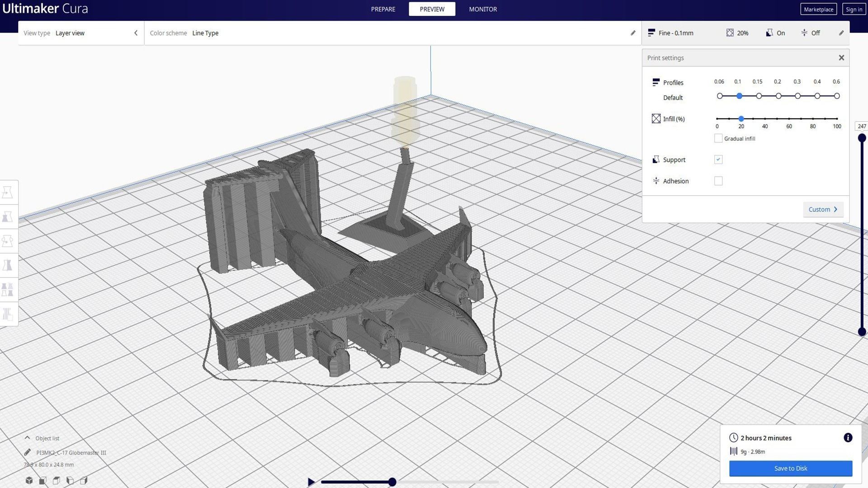
Task: Open print time info icon
Action: click(848, 437)
